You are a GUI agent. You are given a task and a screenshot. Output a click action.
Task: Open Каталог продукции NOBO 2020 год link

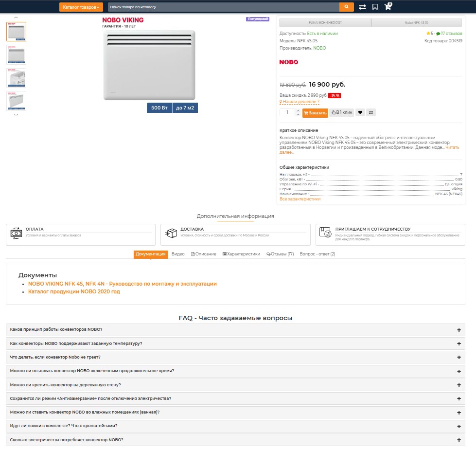[x=74, y=292]
